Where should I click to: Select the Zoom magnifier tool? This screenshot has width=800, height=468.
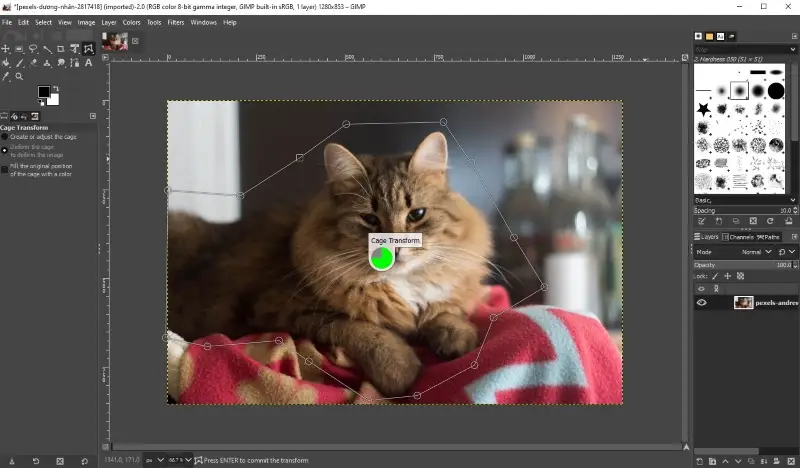(19, 76)
